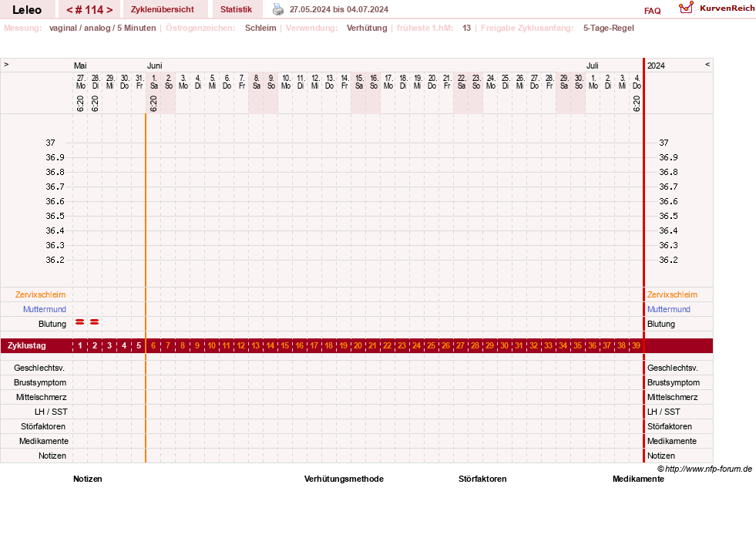756x555 pixels.
Task: Go to next cycle arrow after 114
Action: 109,10
